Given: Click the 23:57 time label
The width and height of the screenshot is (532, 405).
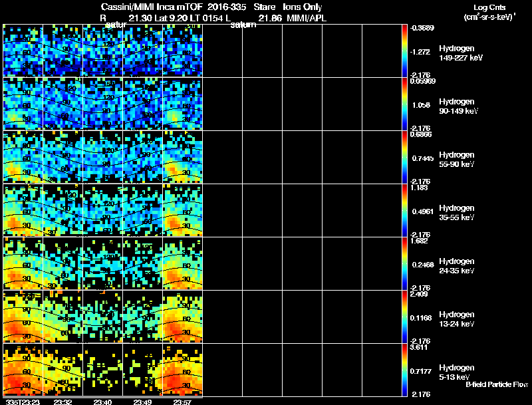Looking at the screenshot, I should click(182, 402).
